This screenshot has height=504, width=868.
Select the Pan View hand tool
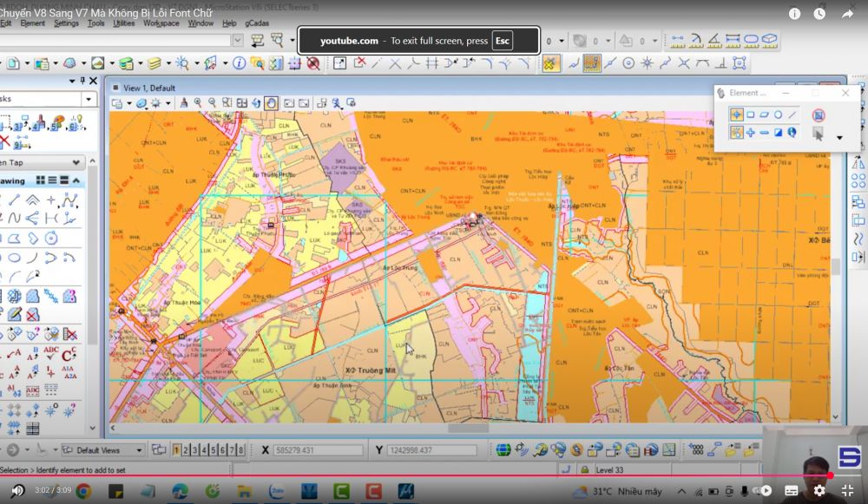point(271,103)
